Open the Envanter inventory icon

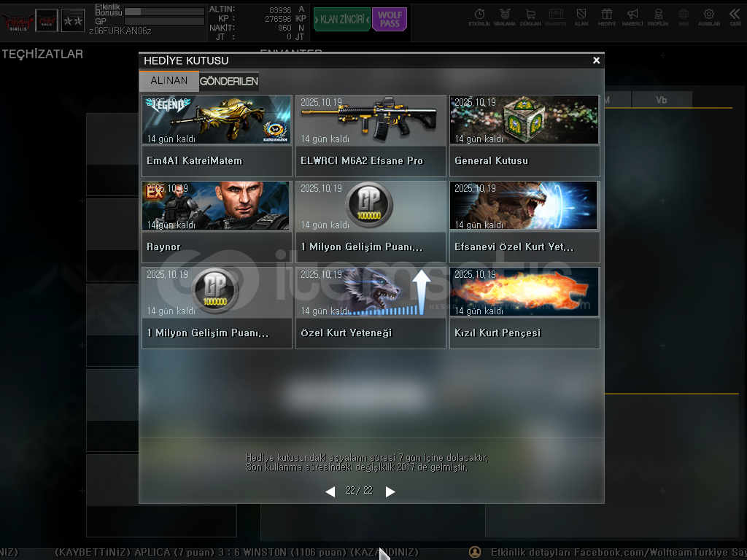555,17
